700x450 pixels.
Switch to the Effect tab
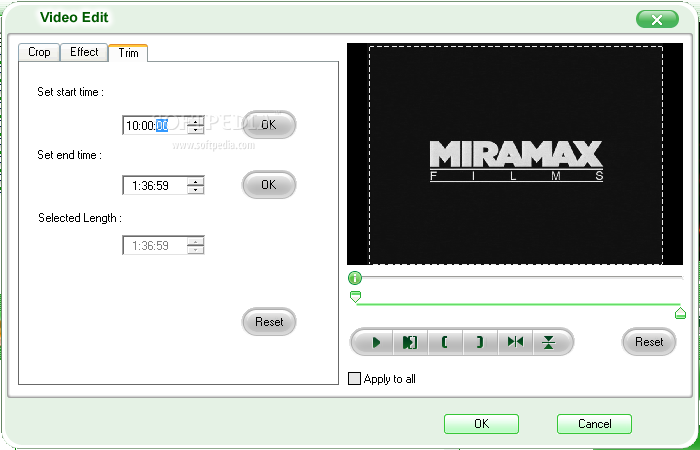[x=84, y=52]
